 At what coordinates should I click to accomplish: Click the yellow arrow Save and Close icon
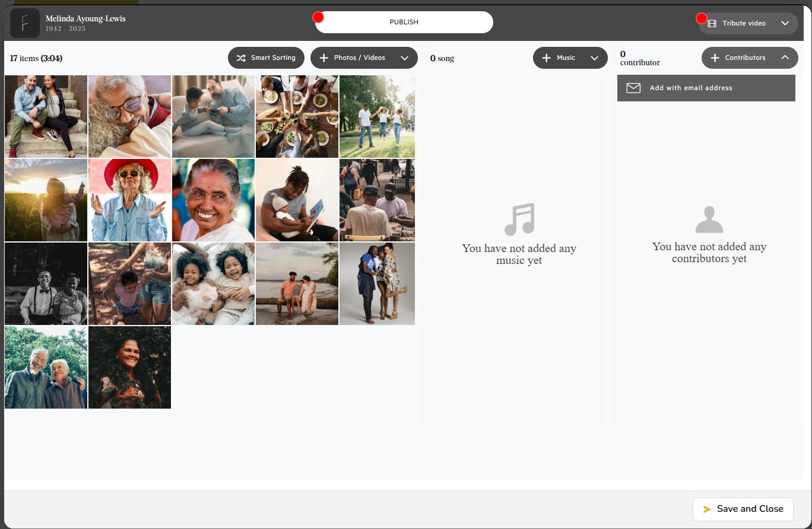click(707, 509)
